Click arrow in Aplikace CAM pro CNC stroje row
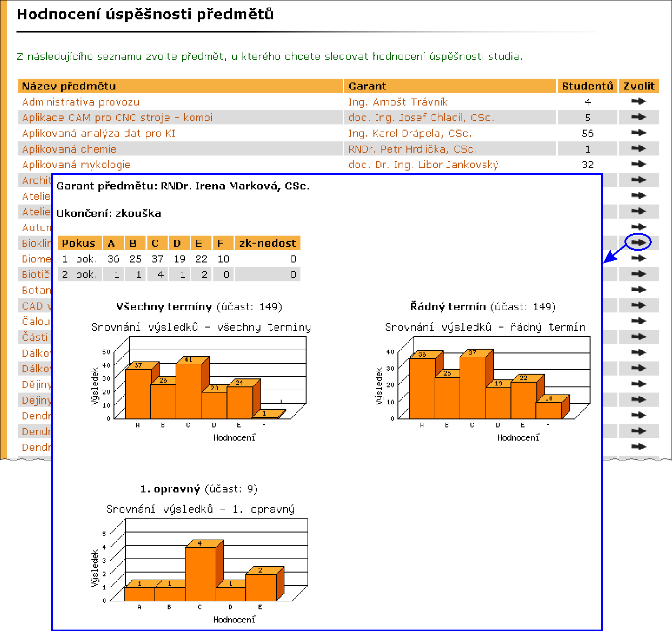The width and height of the screenshot is (672, 631). point(639,117)
